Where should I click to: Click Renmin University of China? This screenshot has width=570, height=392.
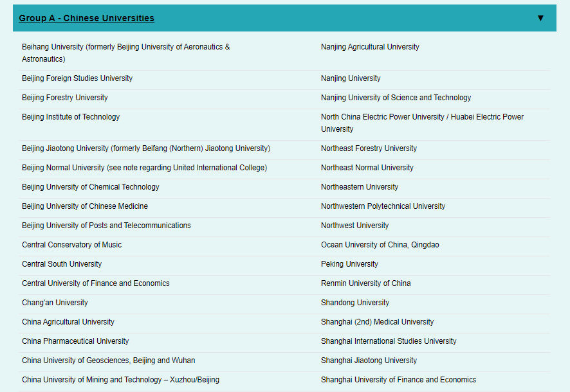[365, 283]
